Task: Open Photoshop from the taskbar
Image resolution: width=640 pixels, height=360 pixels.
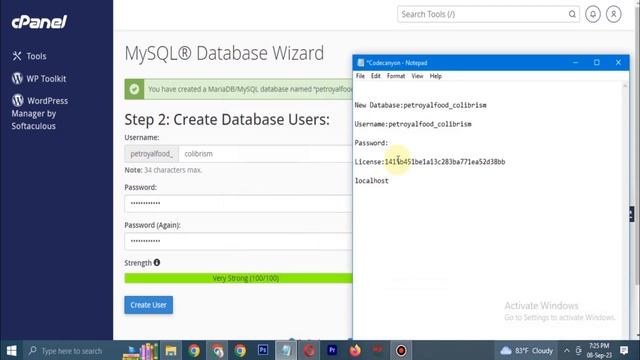Action: [x=263, y=350]
